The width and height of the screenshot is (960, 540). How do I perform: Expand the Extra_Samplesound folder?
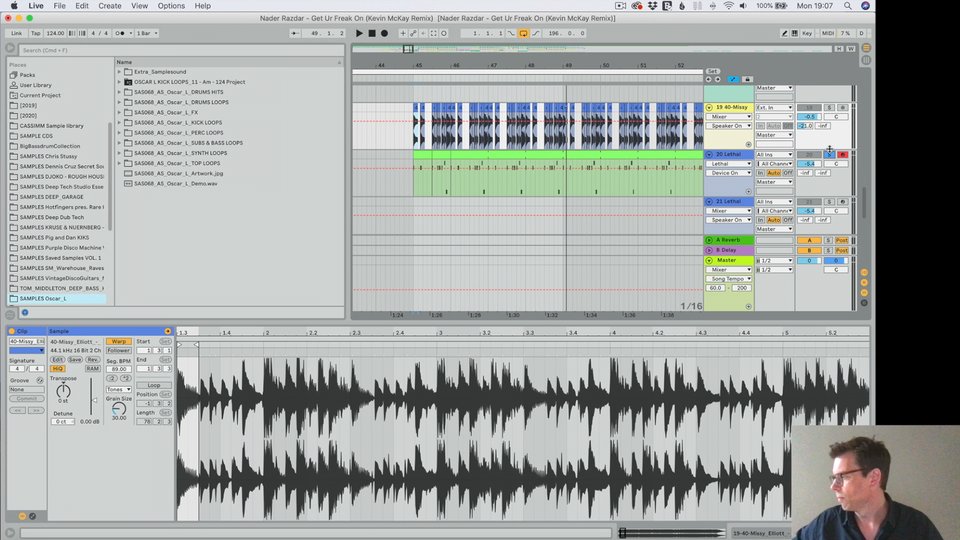coord(119,72)
